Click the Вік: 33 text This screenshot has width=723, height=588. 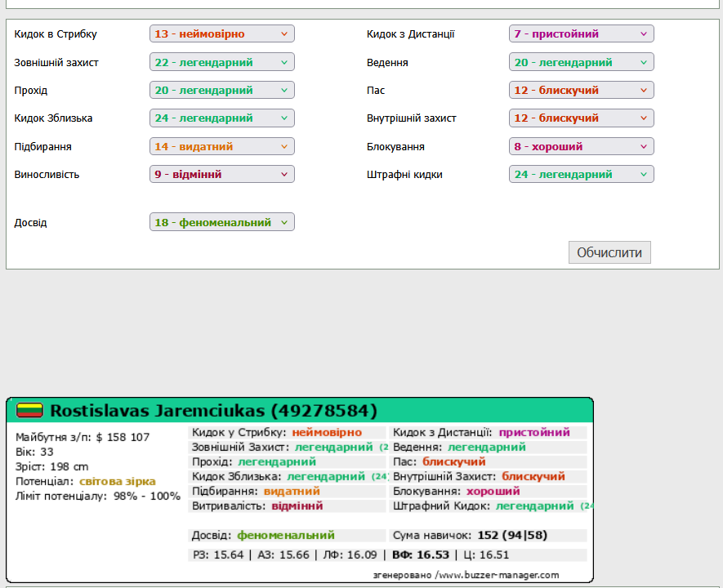(x=34, y=452)
